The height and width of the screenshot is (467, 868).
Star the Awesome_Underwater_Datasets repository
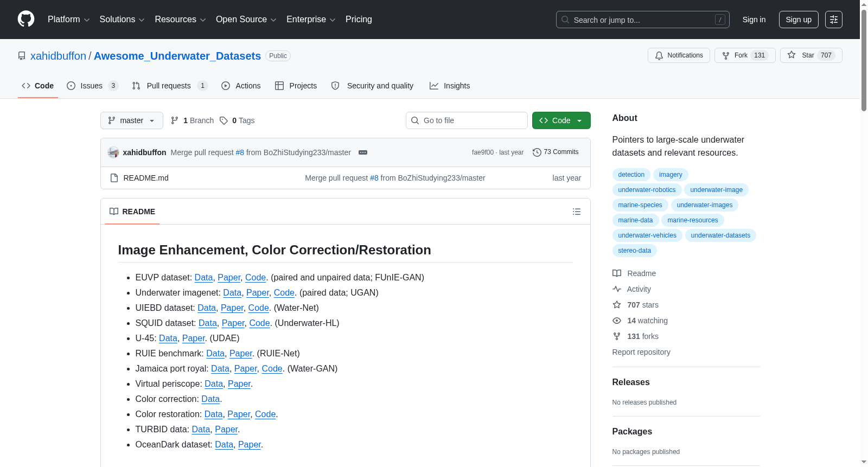(x=811, y=55)
